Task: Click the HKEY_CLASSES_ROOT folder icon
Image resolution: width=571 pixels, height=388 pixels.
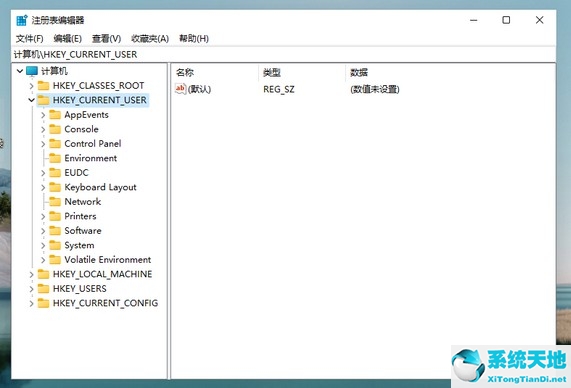Action: click(x=43, y=86)
